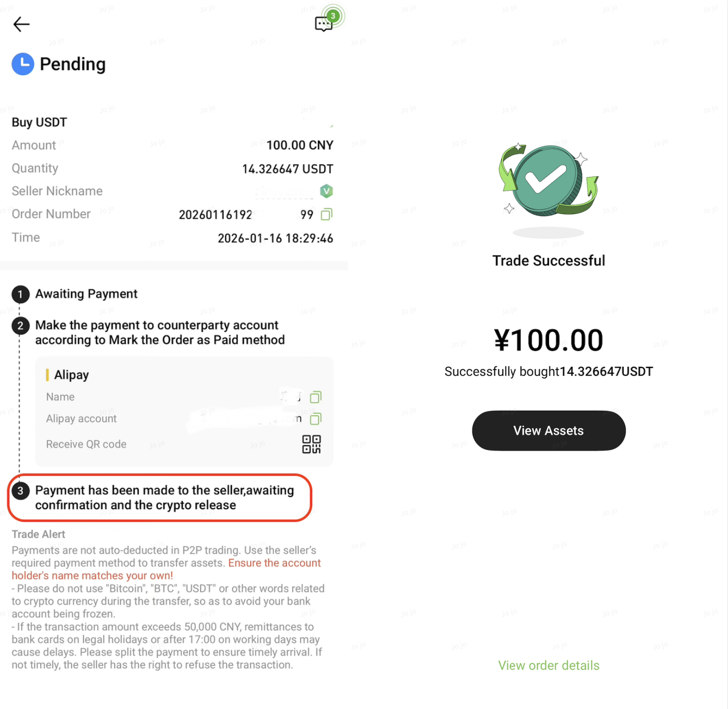This screenshot has height=709, width=728.
Task: Copy the Alipay name field
Action: coord(316,397)
